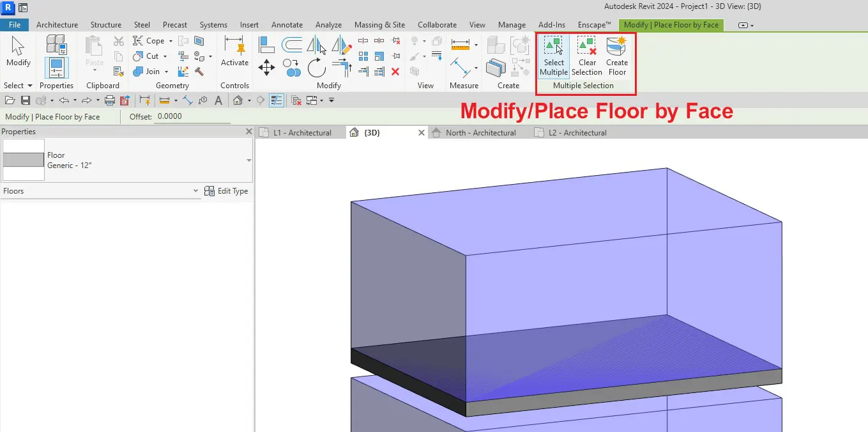The image size is (868, 432).
Task: Click the Join geometry tool
Action: [146, 71]
